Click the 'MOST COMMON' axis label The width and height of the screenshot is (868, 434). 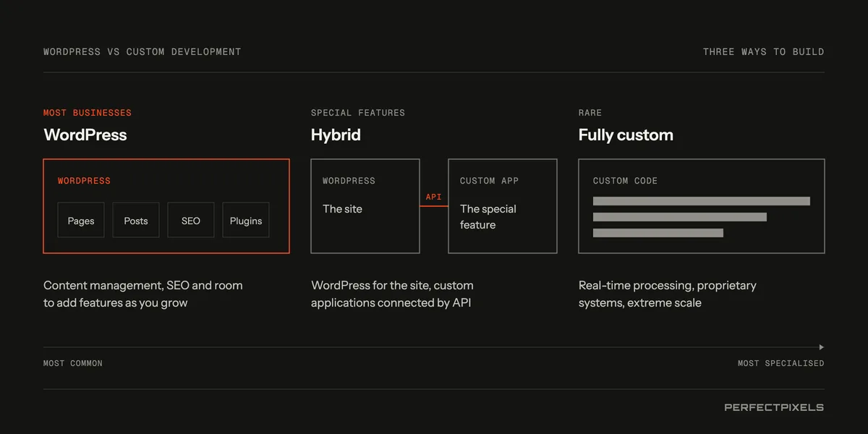(x=73, y=363)
